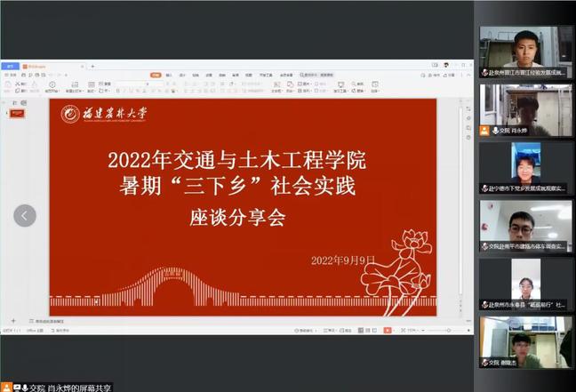The image size is (576, 392).
Task: Click the add slide plus below the thumbnails
Action: click(x=13, y=321)
